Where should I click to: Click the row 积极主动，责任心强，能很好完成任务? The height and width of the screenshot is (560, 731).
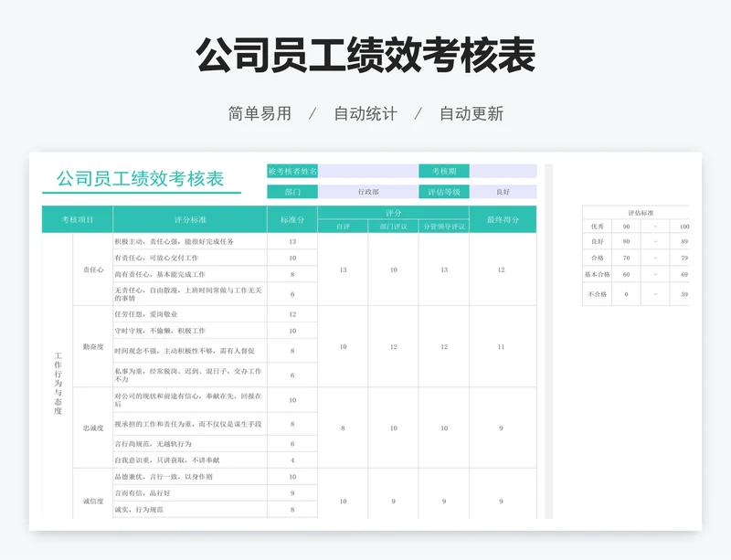(190, 241)
